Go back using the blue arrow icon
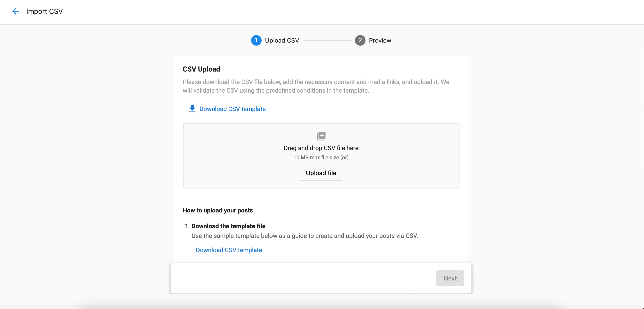 click(x=16, y=11)
